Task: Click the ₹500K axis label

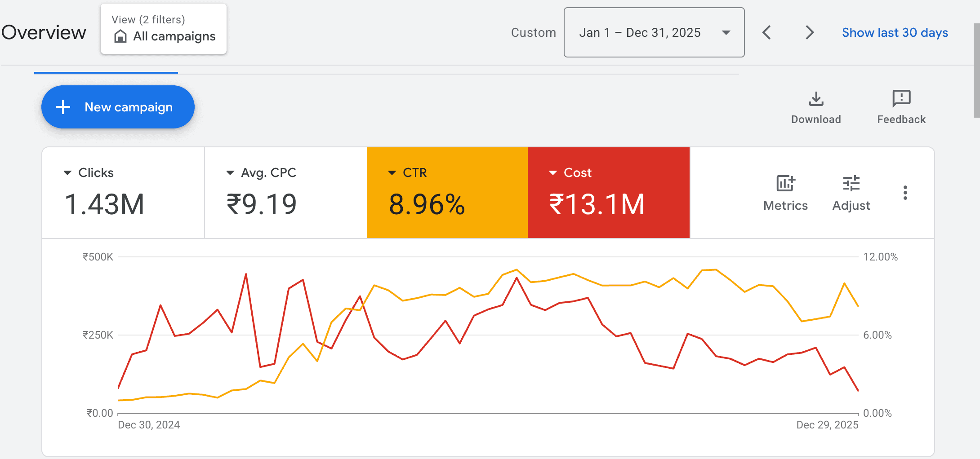Action: [98, 257]
